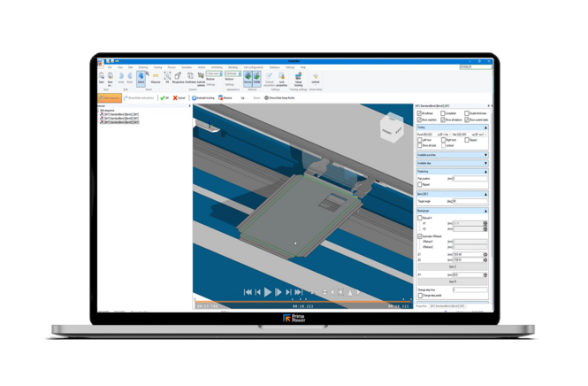Click the Lock properties icon
Image resolution: width=588 pixels, height=386 pixels.
pos(282,78)
